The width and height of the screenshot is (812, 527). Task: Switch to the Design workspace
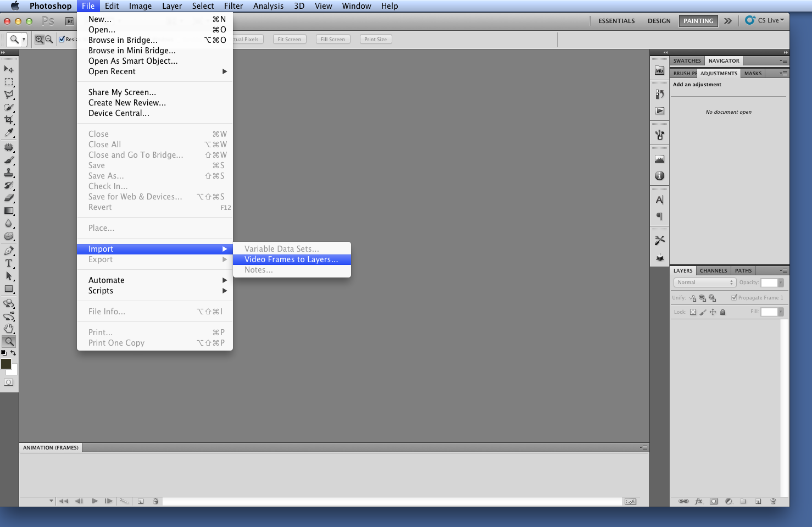pyautogui.click(x=659, y=21)
